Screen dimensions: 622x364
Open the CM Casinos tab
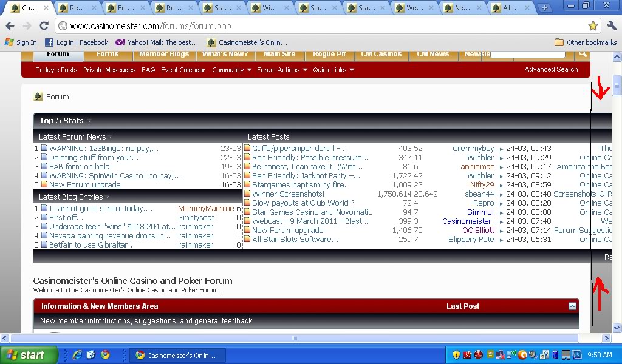[381, 55]
